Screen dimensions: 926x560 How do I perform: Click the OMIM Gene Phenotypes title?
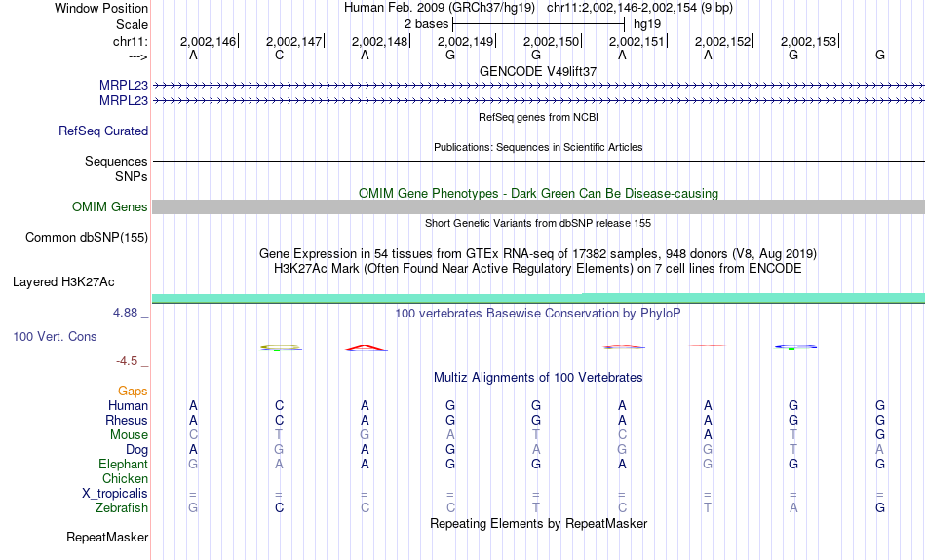click(539, 194)
